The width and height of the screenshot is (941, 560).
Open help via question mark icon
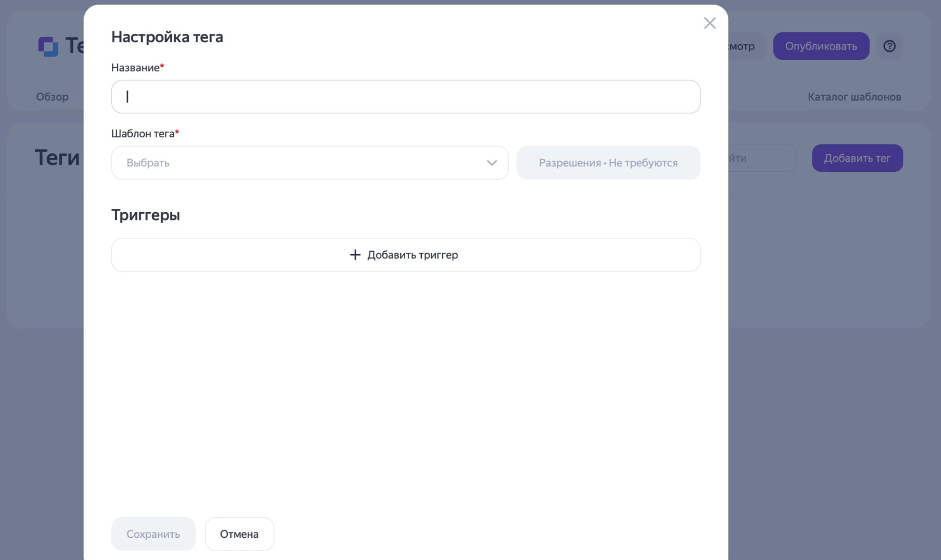point(889,46)
